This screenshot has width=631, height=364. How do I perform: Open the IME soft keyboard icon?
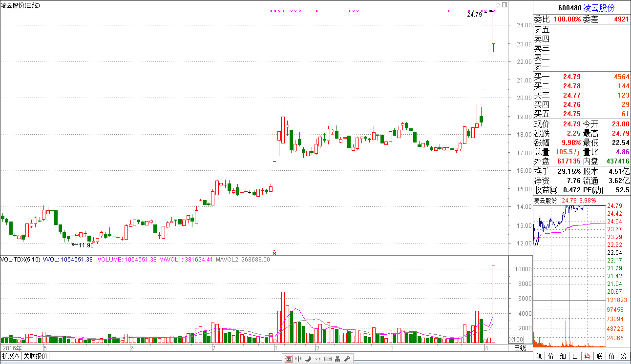328,359
